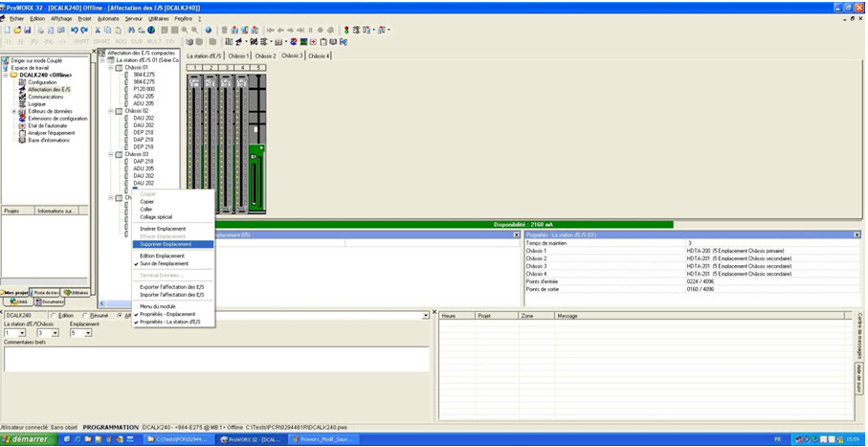Click the Save floppy disk toolbar icon
Viewport: 868px width, 447px height.
[x=27, y=30]
